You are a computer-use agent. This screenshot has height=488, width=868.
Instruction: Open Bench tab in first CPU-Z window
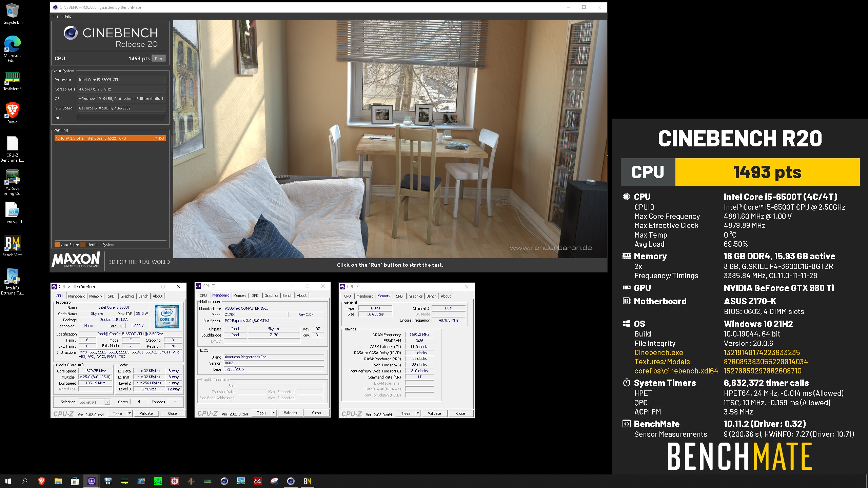(x=143, y=296)
